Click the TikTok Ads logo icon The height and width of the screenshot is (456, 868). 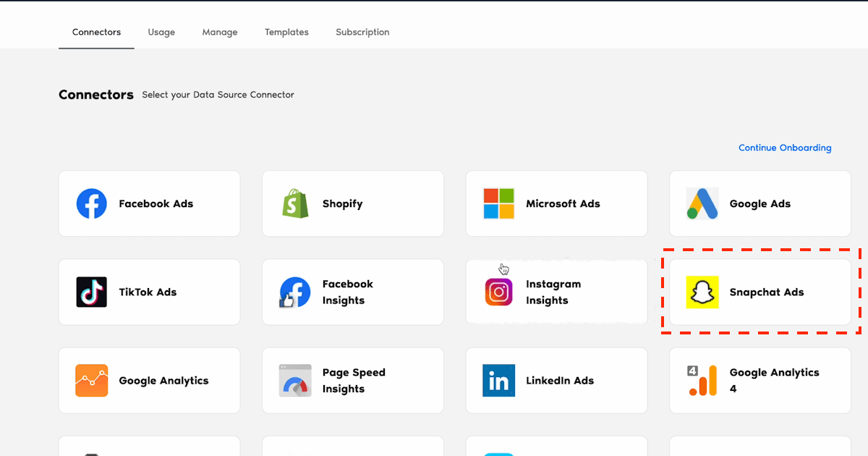[x=92, y=292]
